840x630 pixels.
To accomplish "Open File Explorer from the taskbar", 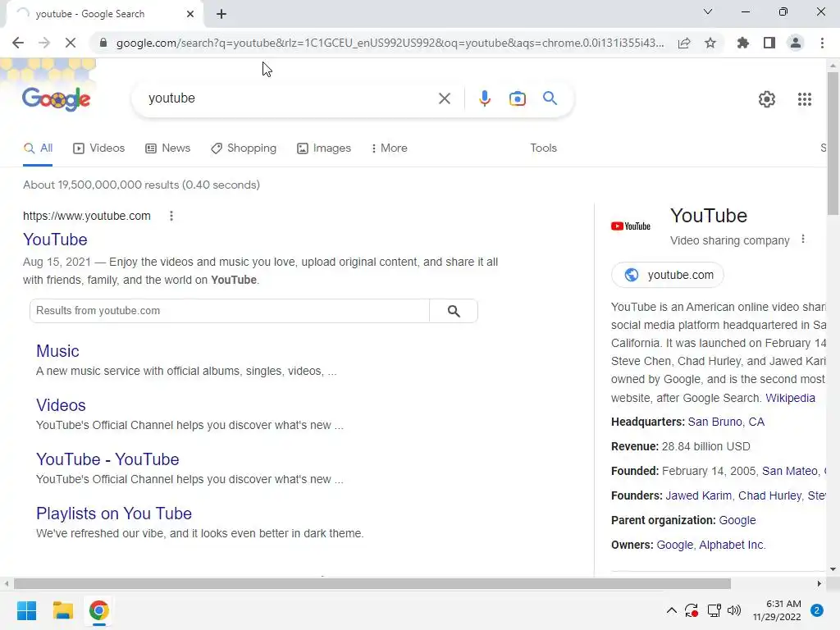I will click(62, 610).
